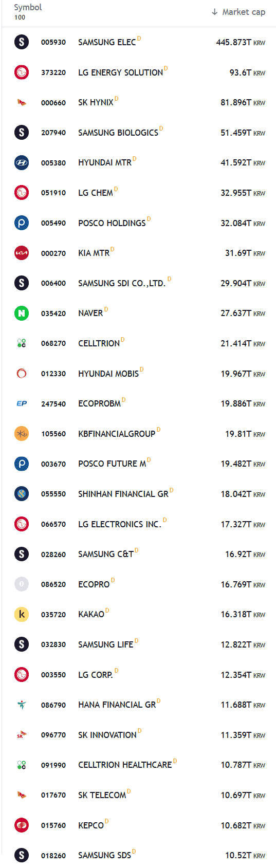Click the KEPCO logo icon
The width and height of the screenshot is (276, 868).
22,825
